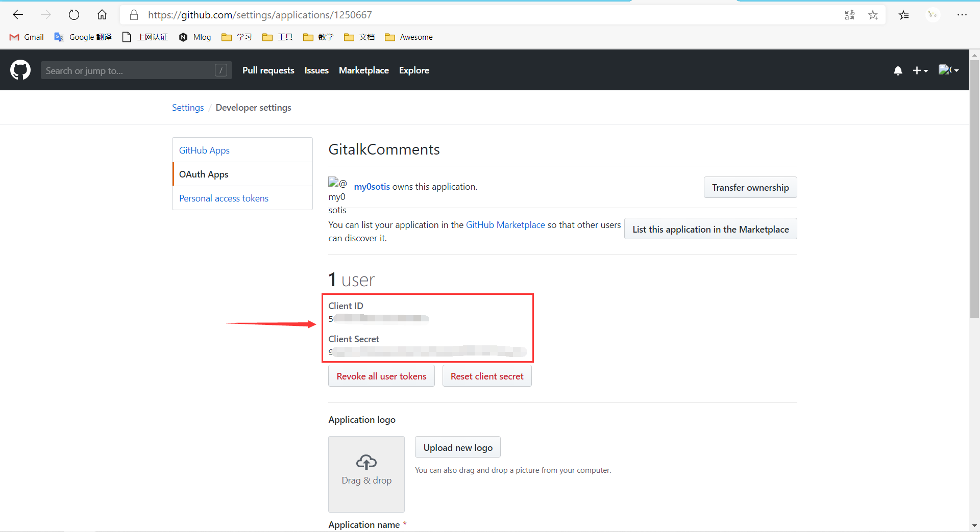Open the 学习 bookmarks folder

(x=237, y=37)
